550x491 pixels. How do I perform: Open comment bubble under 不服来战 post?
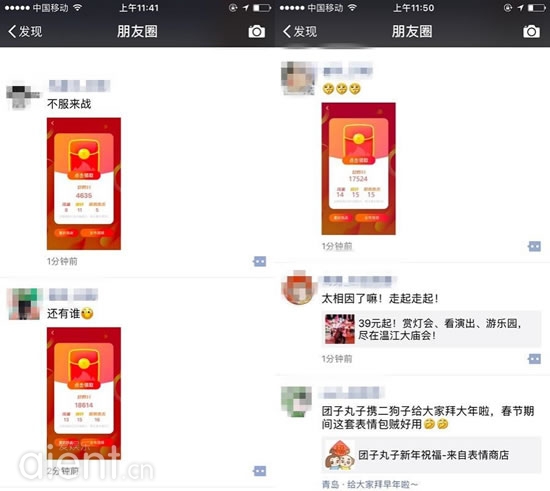pos(260,261)
